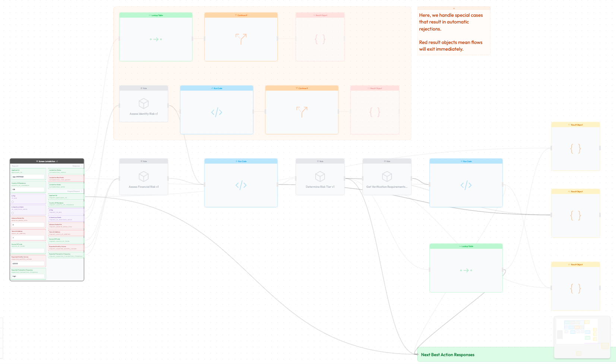
Task: Click the Get Verification Requirements cube icon
Action: click(387, 176)
